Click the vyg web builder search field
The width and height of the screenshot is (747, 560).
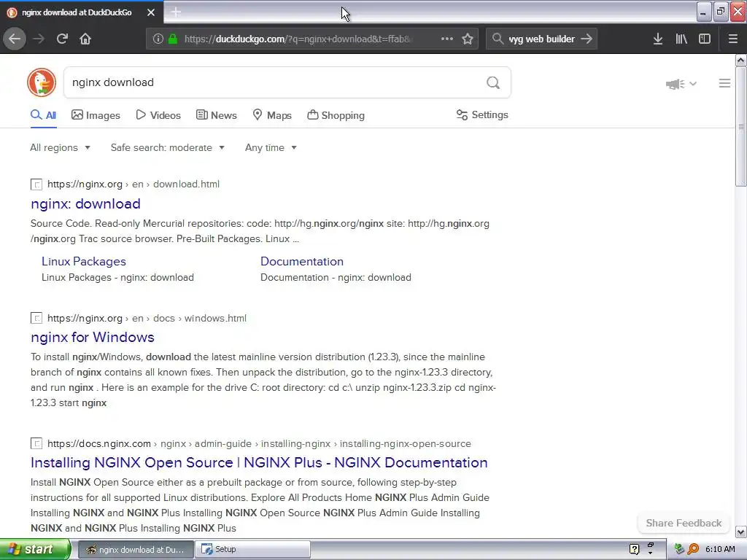542,39
